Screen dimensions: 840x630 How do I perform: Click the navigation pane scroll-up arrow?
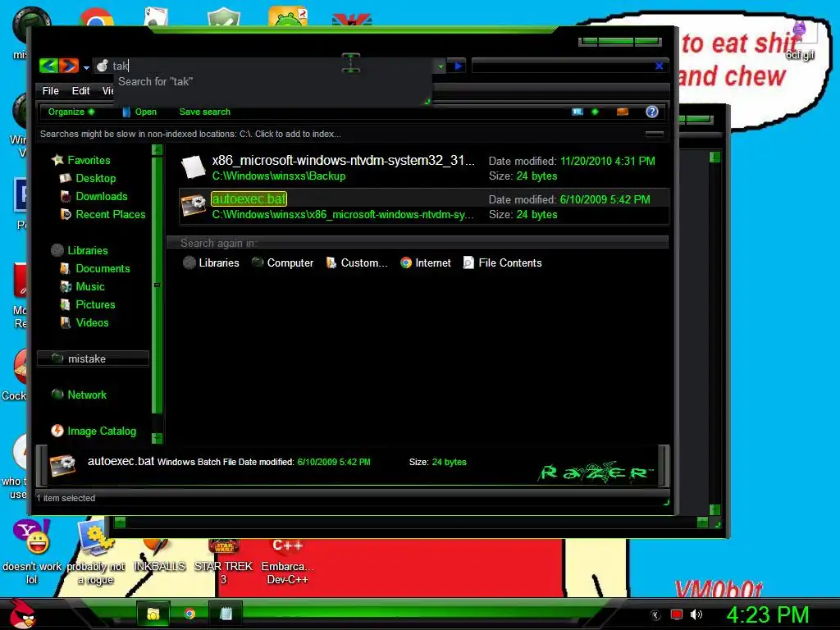tap(157, 150)
